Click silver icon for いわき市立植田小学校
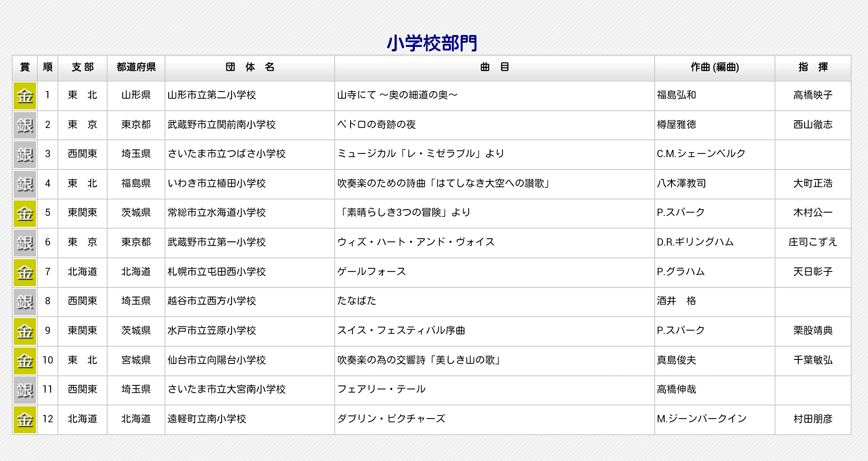Screen dimensions: 868x461 25,184
